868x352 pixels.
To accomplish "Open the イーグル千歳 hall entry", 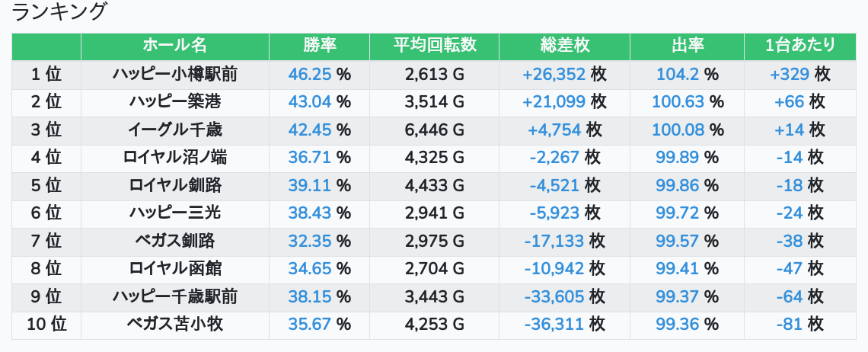I will pyautogui.click(x=174, y=130).
